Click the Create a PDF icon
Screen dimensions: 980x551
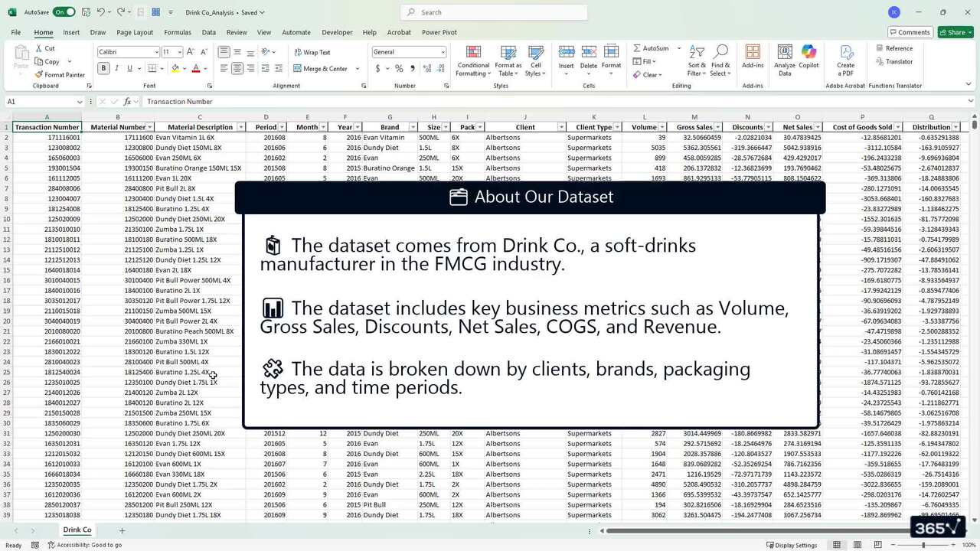point(845,60)
